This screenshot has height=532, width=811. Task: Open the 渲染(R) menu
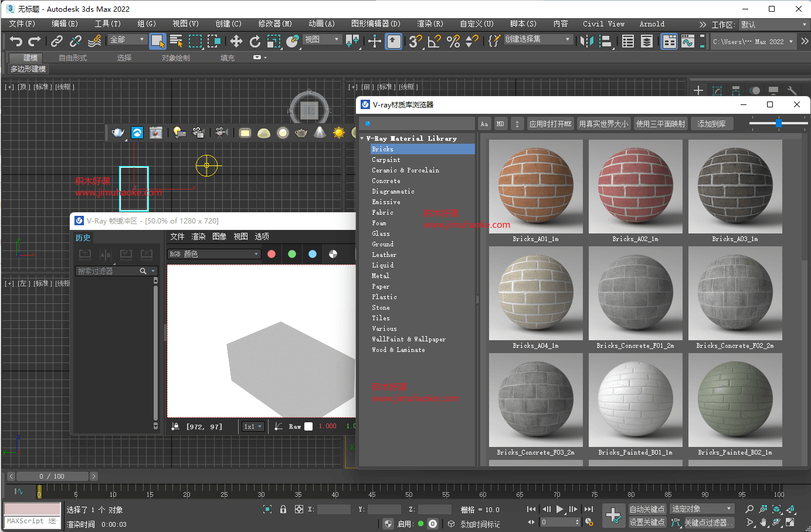coord(430,24)
